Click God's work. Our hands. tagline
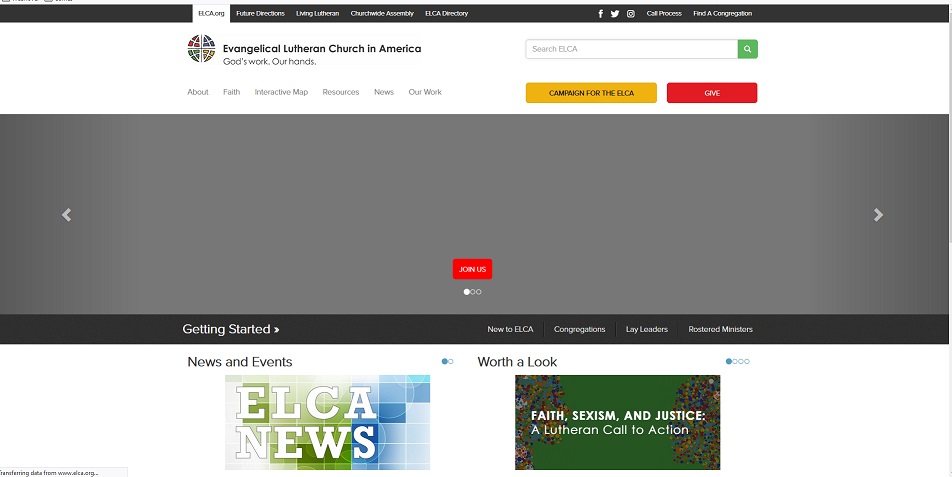Screen dimensions: 952x477 [x=270, y=62]
